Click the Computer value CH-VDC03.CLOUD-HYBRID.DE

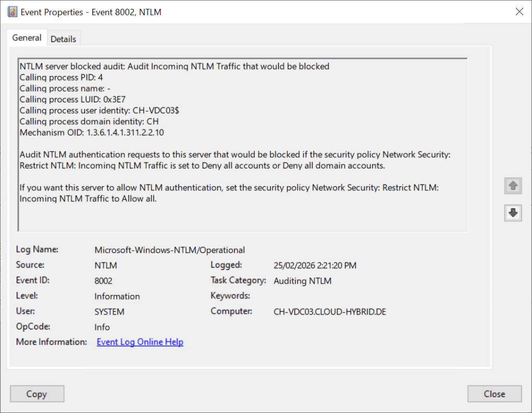coord(329,312)
